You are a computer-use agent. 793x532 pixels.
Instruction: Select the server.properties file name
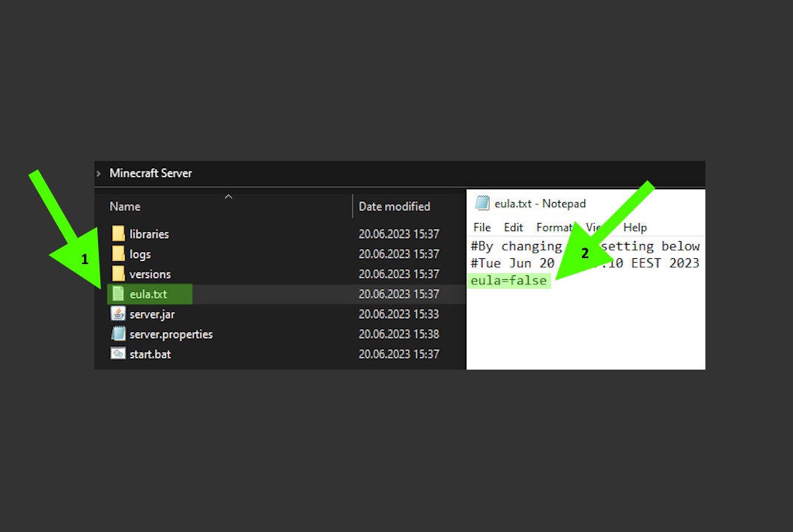coord(171,334)
